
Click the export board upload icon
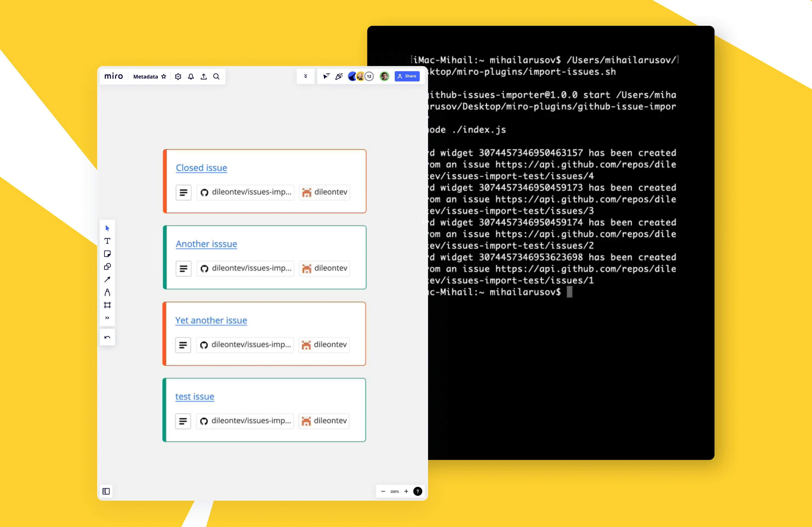pos(204,77)
